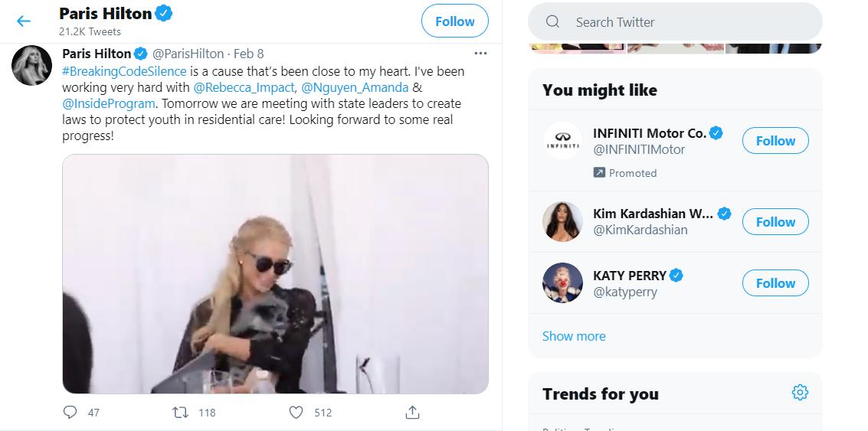
Task: Go back using the left arrow
Action: [24, 21]
